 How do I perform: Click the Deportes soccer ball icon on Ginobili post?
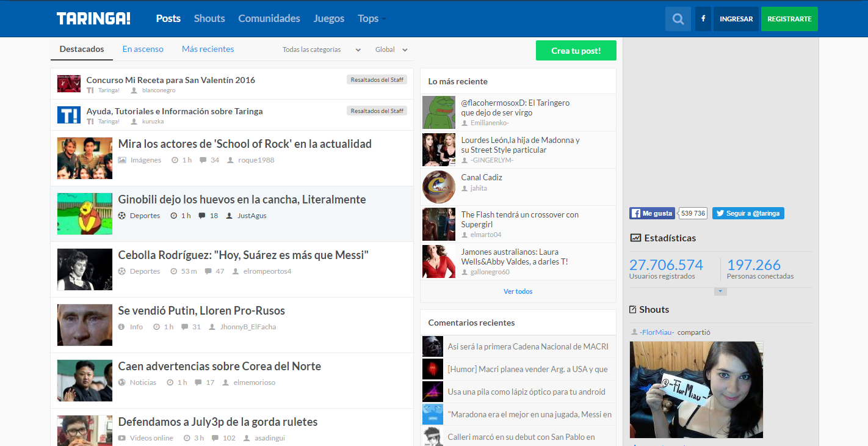122,216
